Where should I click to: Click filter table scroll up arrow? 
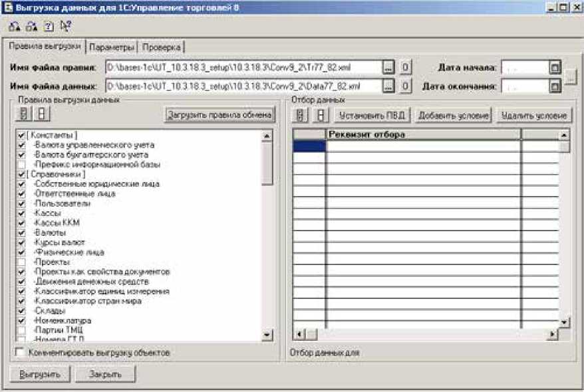pyautogui.click(x=564, y=135)
